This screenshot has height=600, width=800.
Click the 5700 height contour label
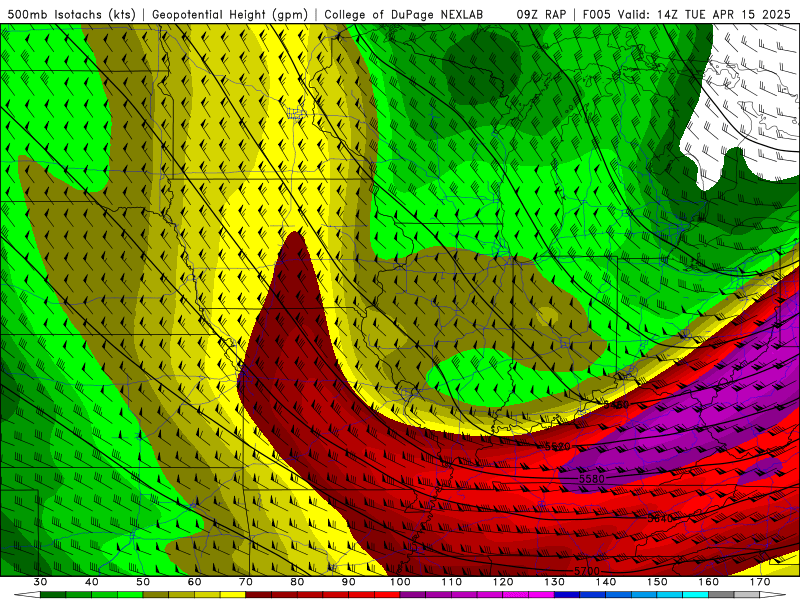tap(587, 571)
